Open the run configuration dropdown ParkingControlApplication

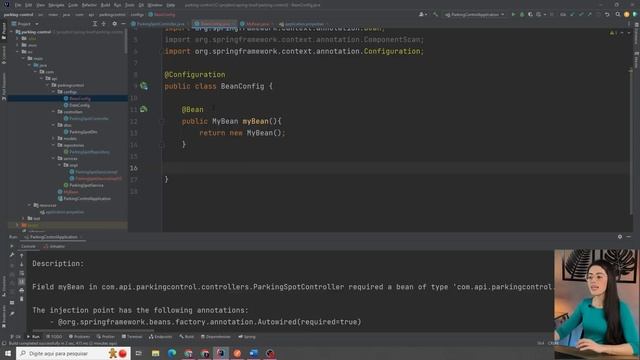(x=475, y=14)
